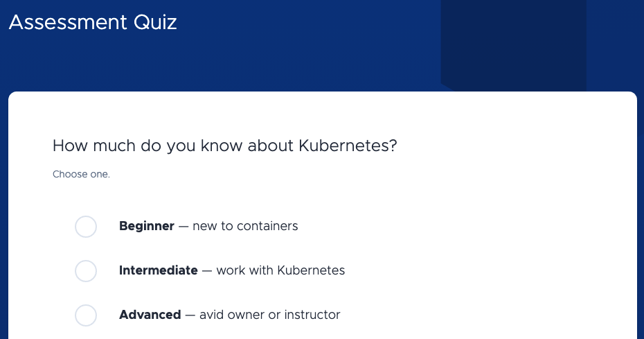
Task: Click the word 'containers' in Beginner option
Action: coord(267,227)
